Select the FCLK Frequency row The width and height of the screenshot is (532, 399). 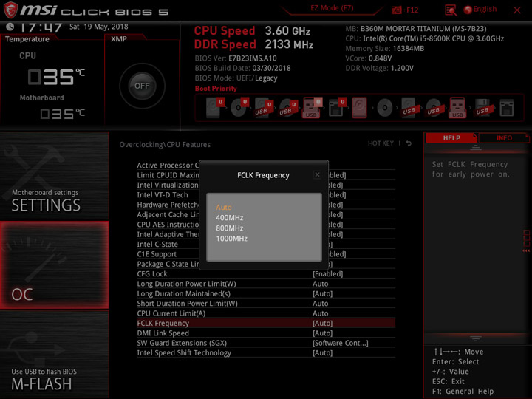tap(266, 323)
